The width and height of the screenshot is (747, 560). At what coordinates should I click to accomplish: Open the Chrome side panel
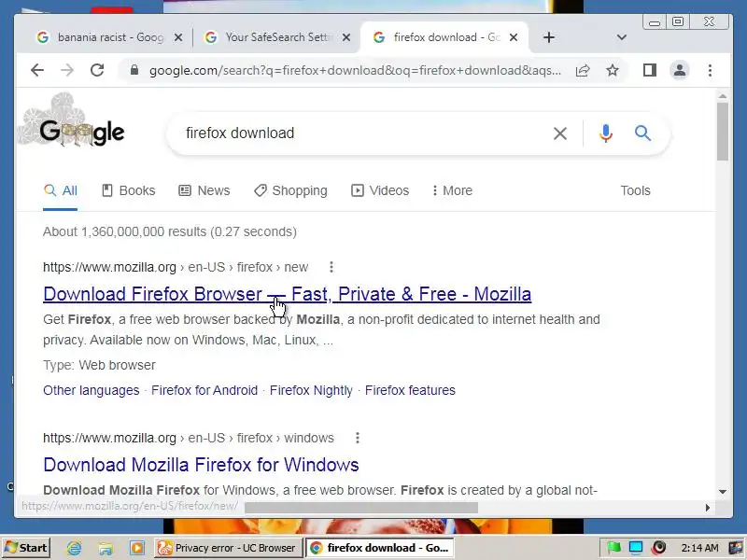tap(650, 71)
